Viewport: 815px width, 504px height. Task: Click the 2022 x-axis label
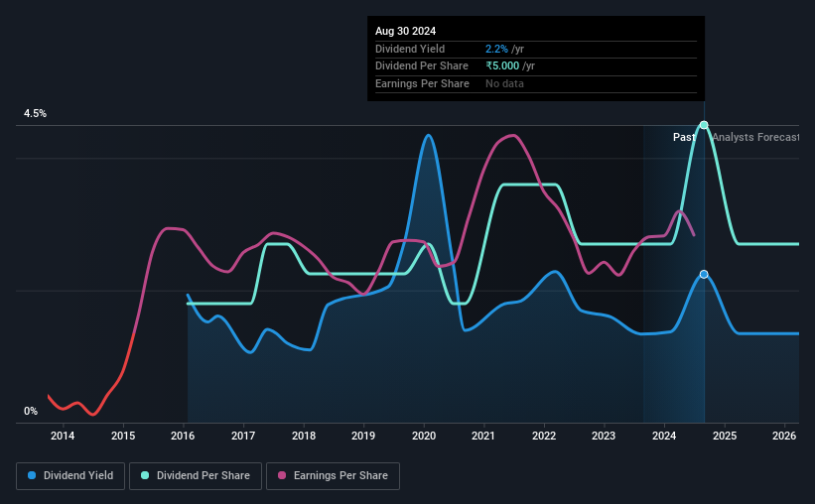pos(544,436)
